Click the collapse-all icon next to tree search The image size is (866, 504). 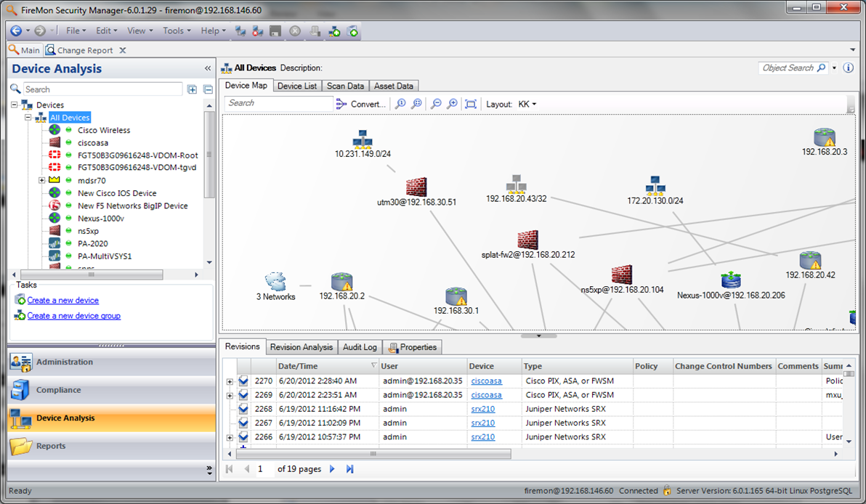[x=209, y=89]
